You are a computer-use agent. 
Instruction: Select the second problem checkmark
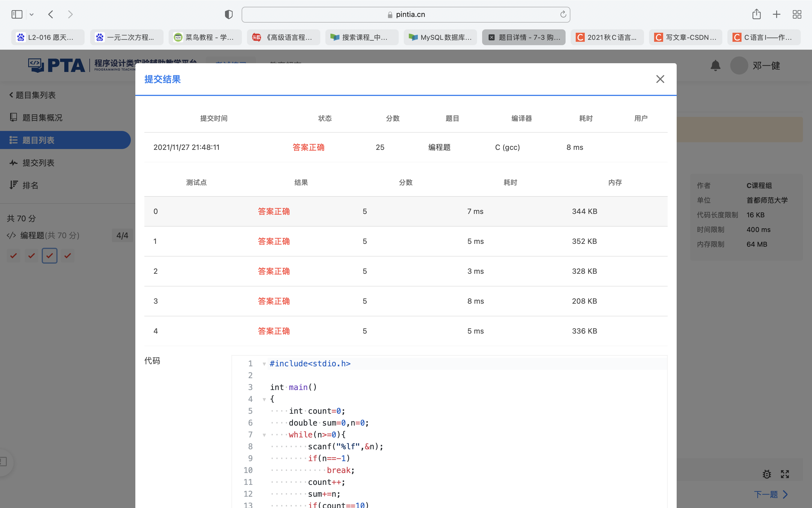click(32, 256)
